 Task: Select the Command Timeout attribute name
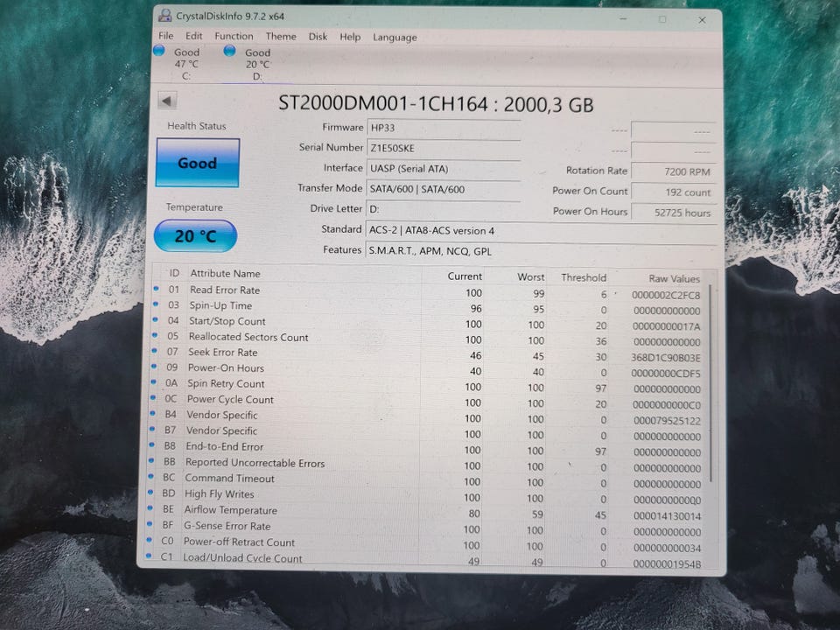[x=229, y=479]
